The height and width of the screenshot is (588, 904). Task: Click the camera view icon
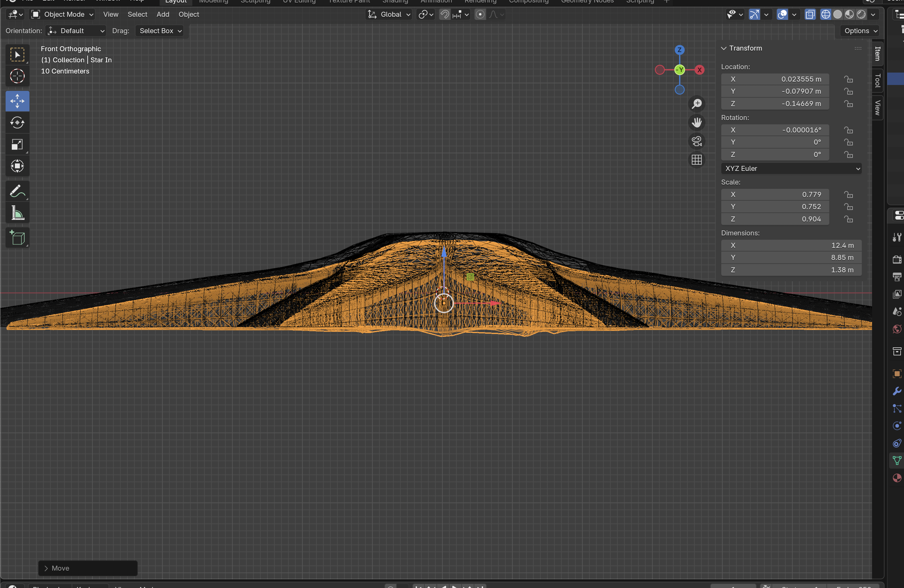(x=696, y=141)
